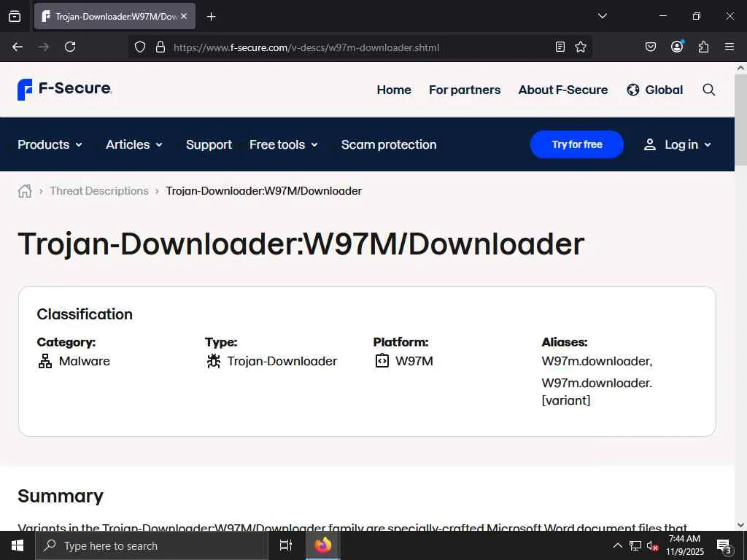Screen dimensions: 747x560
Task: Open the Support menu item
Action: click(x=209, y=145)
